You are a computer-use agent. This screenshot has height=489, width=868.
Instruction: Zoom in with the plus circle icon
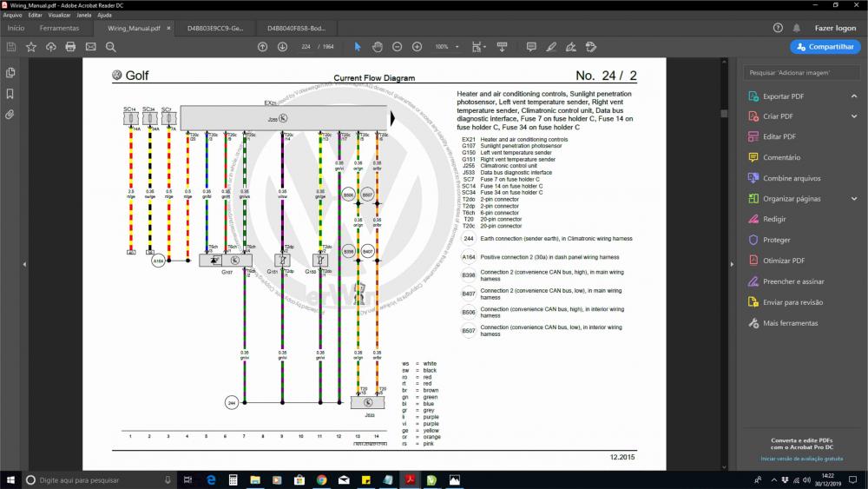[x=417, y=47]
